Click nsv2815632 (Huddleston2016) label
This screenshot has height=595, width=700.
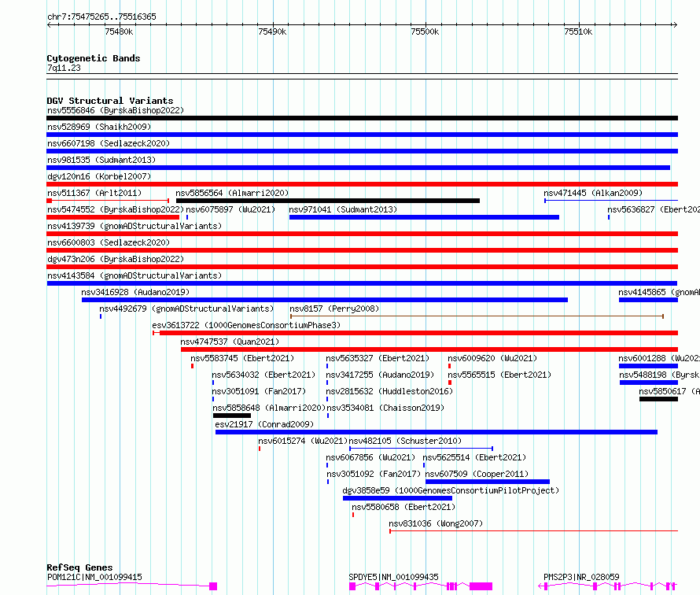[389, 391]
